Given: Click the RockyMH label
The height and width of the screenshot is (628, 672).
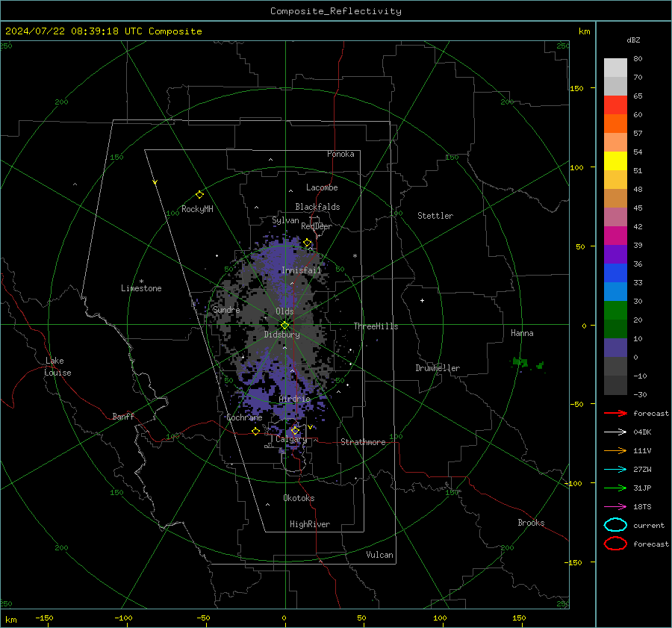Looking at the screenshot, I should pos(197,209).
